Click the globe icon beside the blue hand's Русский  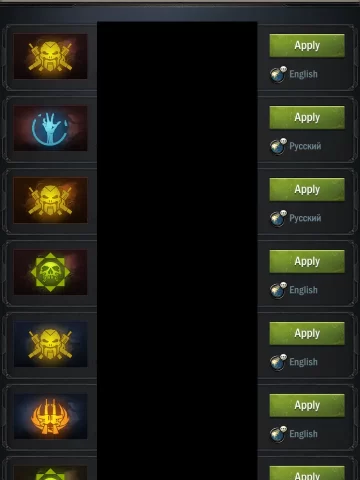(x=278, y=146)
